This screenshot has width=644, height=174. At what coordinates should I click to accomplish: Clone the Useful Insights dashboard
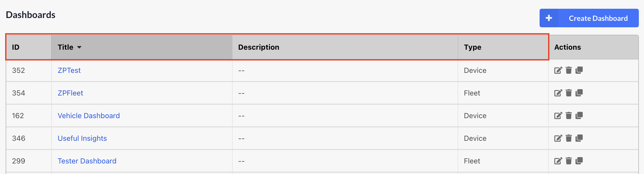[579, 138]
